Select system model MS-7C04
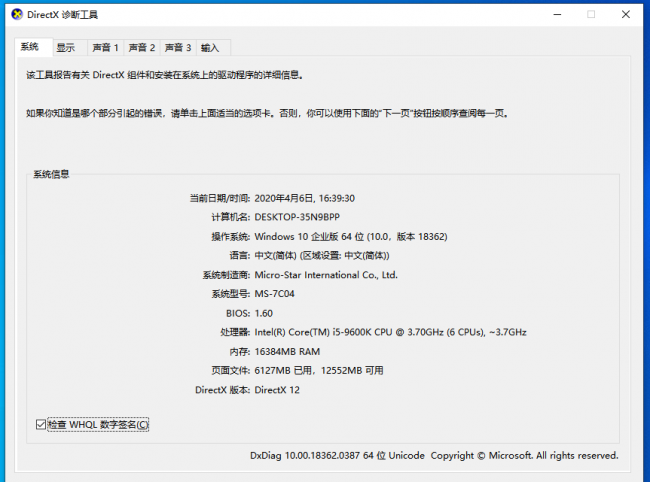650x482 pixels. (x=274, y=294)
